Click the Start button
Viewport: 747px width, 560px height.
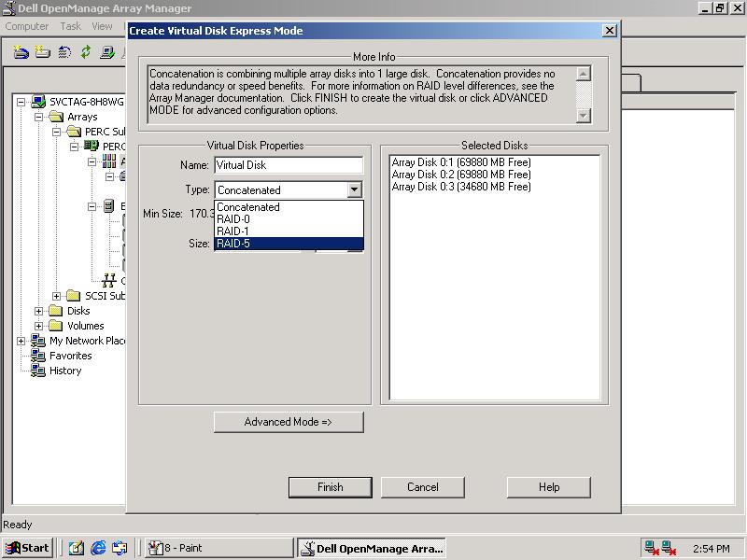(x=28, y=548)
